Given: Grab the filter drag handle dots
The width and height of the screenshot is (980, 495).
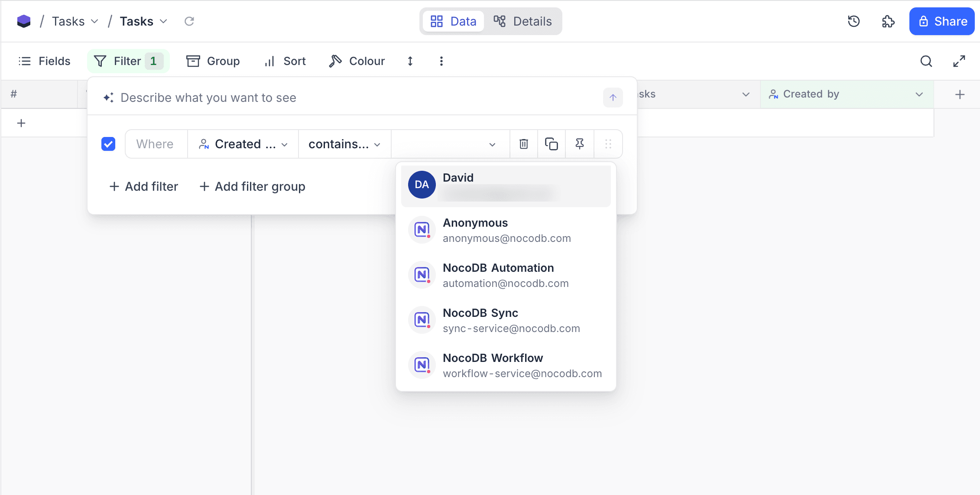Looking at the screenshot, I should point(608,144).
